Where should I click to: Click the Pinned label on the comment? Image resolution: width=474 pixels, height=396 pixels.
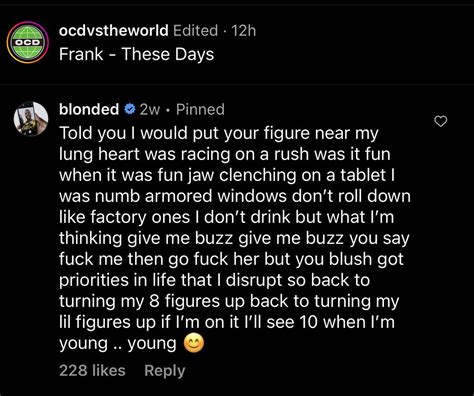pyautogui.click(x=200, y=109)
